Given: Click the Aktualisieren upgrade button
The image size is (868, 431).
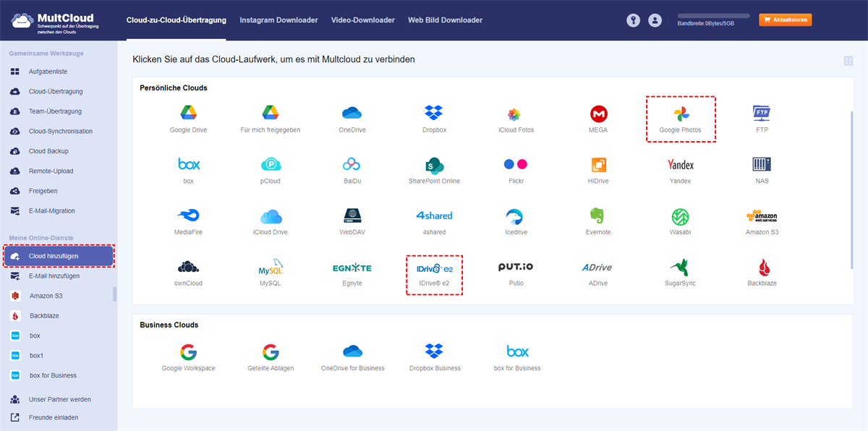Looking at the screenshot, I should tap(786, 20).
